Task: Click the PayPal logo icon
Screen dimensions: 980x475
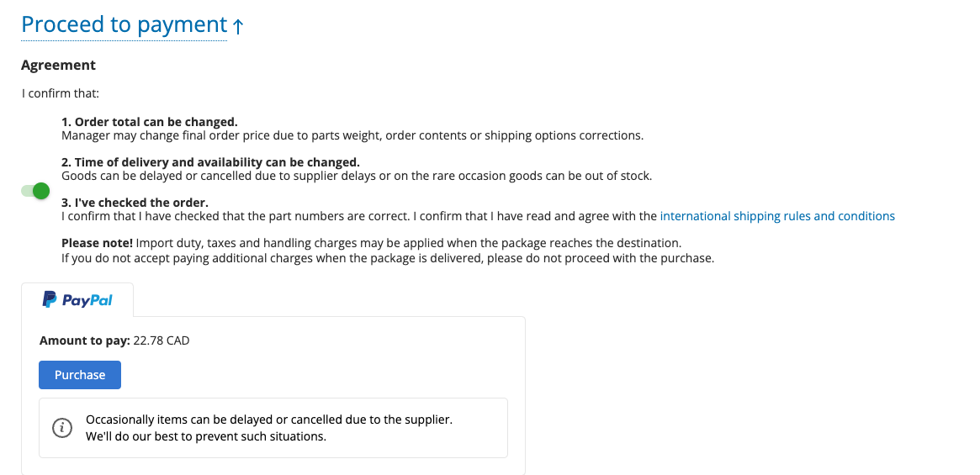Action: click(x=50, y=299)
